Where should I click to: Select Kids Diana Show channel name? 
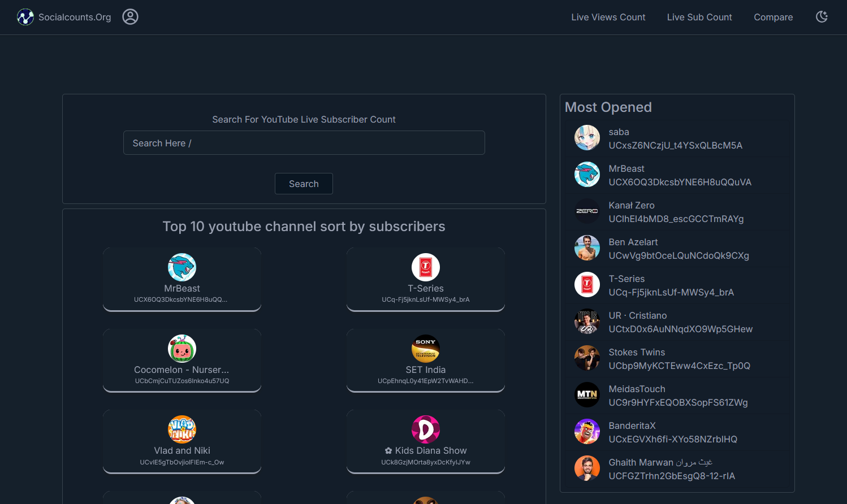pos(426,450)
